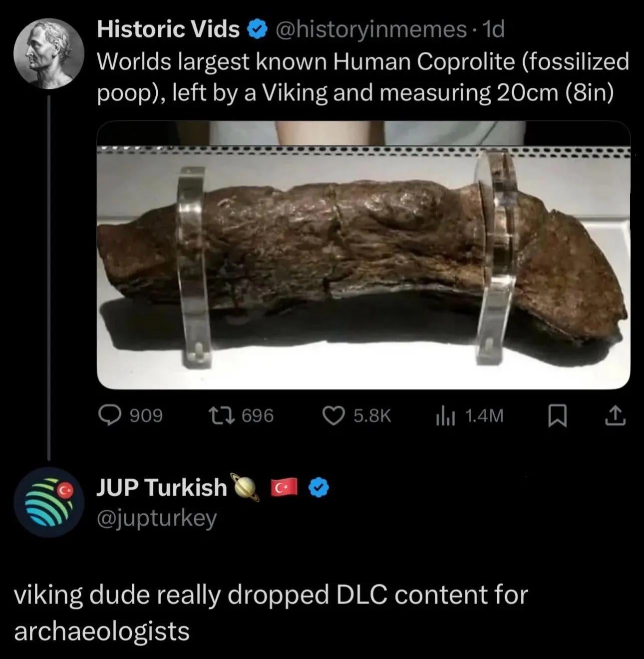The image size is (644, 659).
Task: Open the @historyinmemes handle link
Action: tap(370, 30)
